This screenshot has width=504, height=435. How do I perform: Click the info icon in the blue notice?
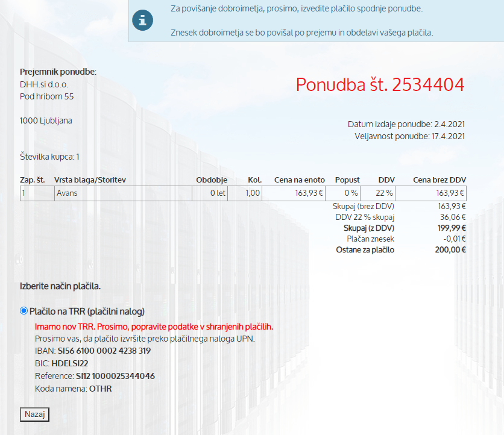(x=142, y=20)
